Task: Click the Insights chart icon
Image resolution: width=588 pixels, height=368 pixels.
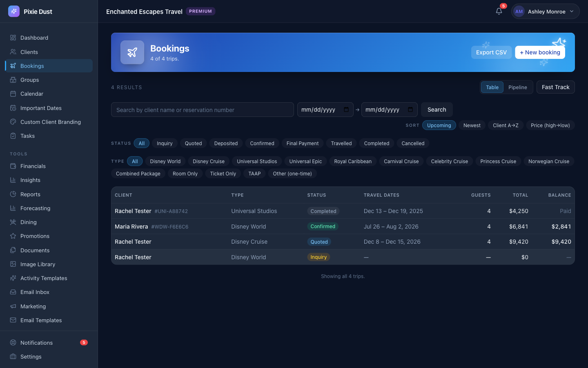Action: click(13, 180)
